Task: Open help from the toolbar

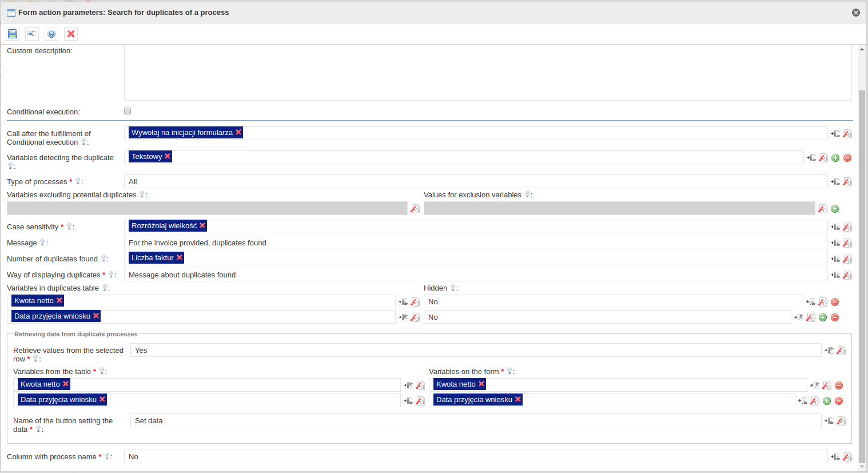Action: pos(51,34)
